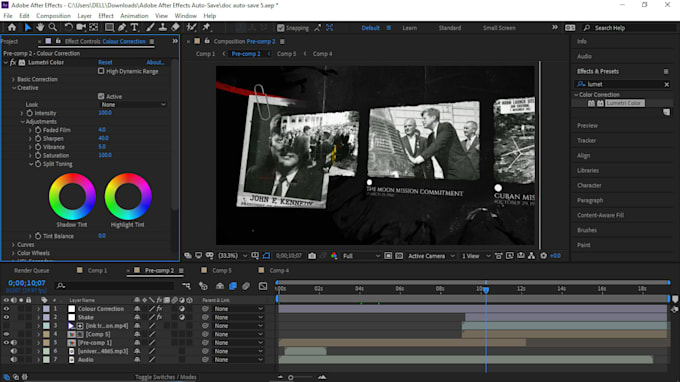The height and width of the screenshot is (382, 680).
Task: Go to Home screen icon
Action: coord(12,27)
